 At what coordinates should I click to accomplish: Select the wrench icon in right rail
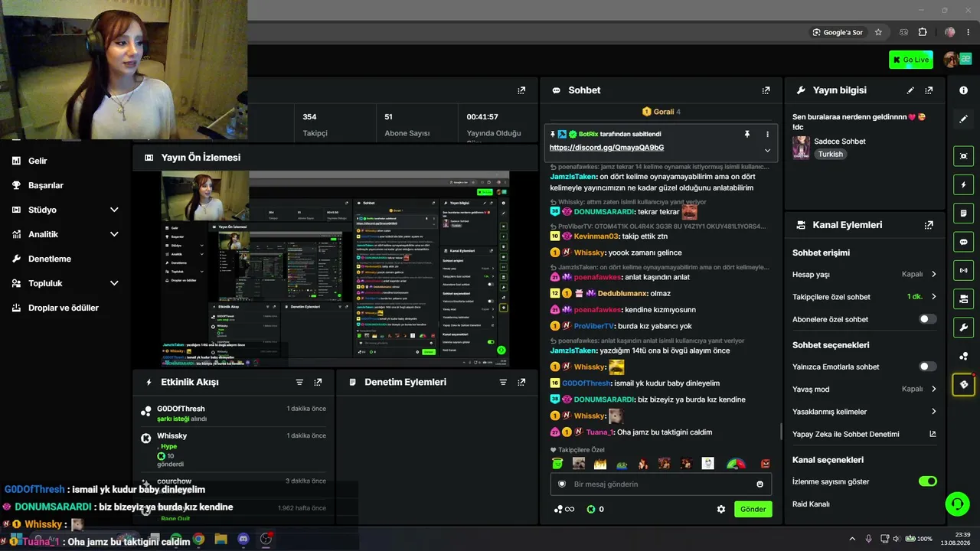pyautogui.click(x=963, y=328)
